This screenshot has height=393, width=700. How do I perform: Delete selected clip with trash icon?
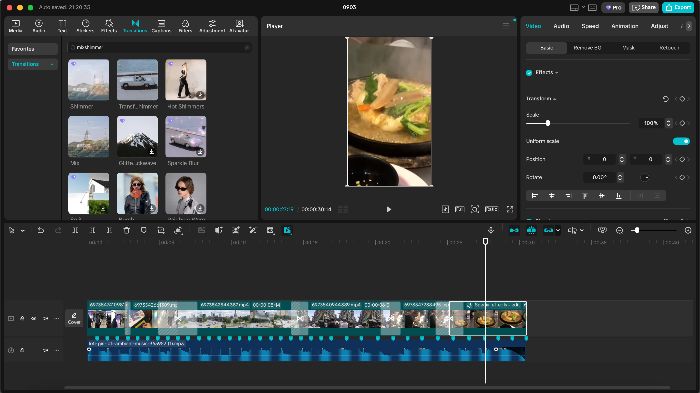(x=126, y=230)
